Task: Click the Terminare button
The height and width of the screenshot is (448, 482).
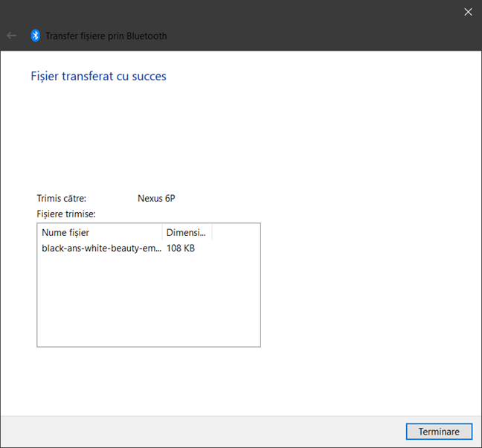Action: click(x=438, y=432)
